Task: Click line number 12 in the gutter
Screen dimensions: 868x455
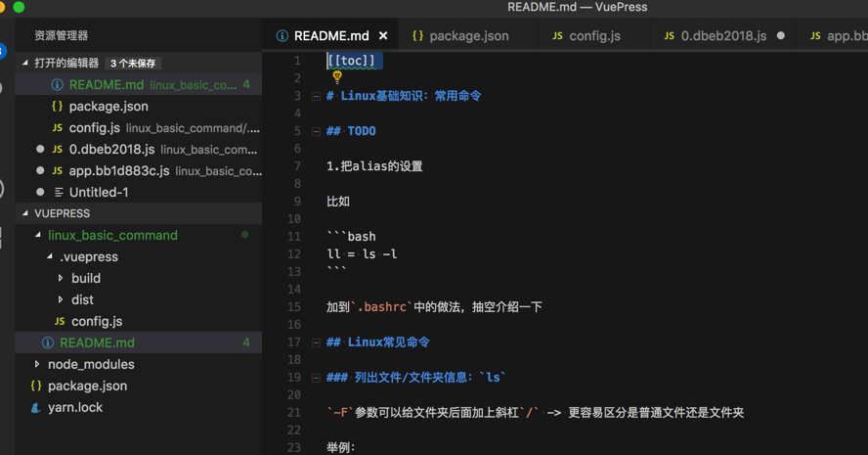Action: pos(294,254)
